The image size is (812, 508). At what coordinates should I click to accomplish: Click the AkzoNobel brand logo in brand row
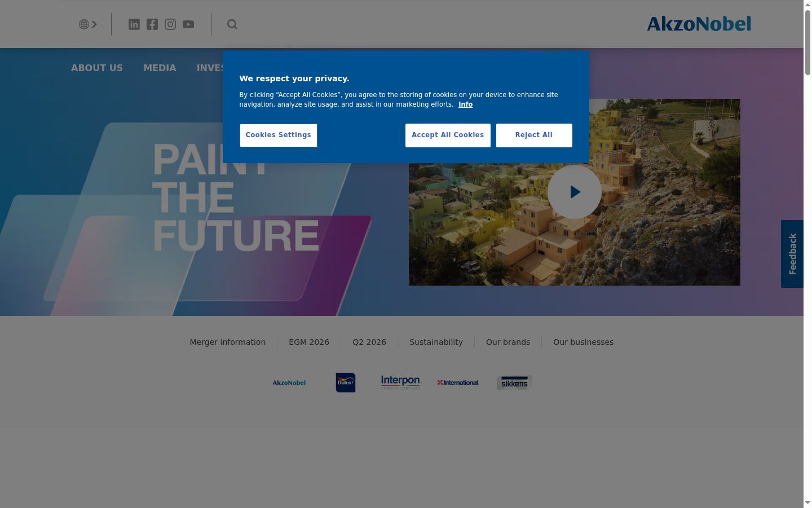tap(289, 383)
